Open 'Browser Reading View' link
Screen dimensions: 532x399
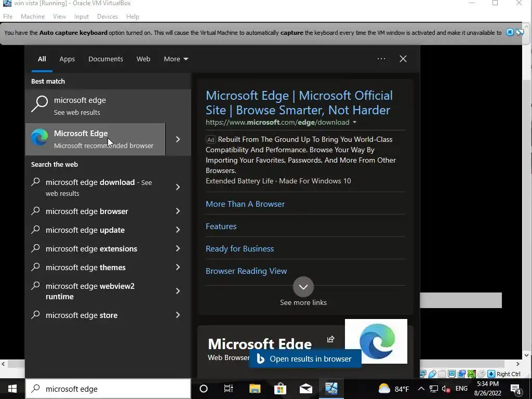(246, 271)
